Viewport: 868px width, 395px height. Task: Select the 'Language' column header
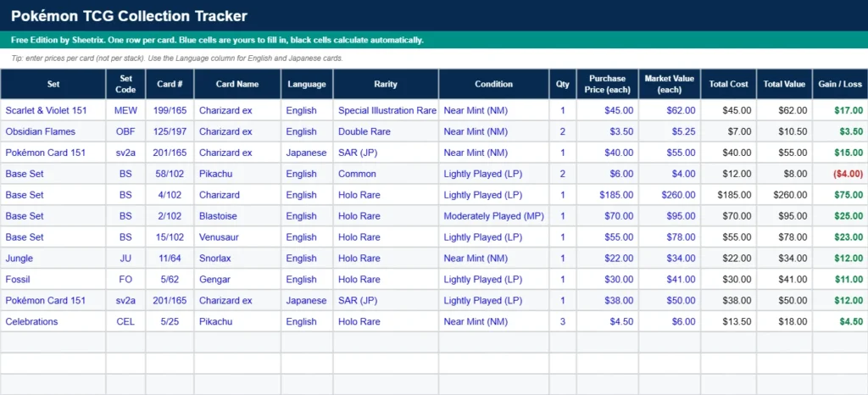click(307, 84)
